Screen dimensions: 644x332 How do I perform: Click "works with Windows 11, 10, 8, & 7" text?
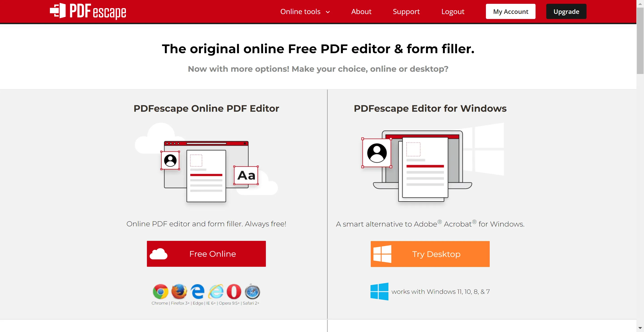tap(441, 292)
